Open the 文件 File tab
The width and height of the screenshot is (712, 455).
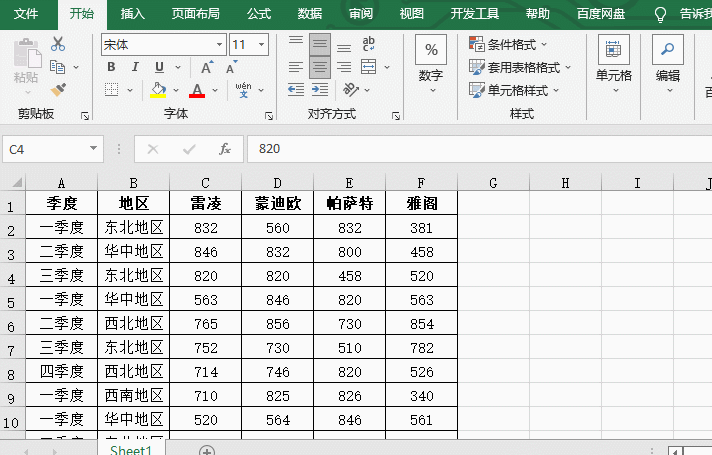point(26,14)
